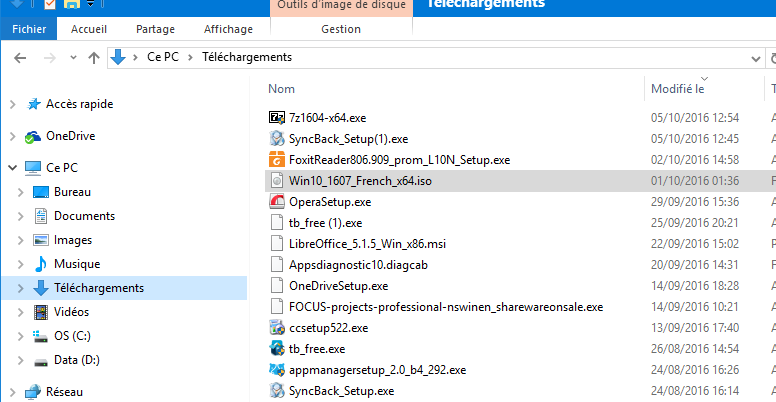The width and height of the screenshot is (776, 402).
Task: Open the Gestion ribbon tab
Action: click(341, 29)
